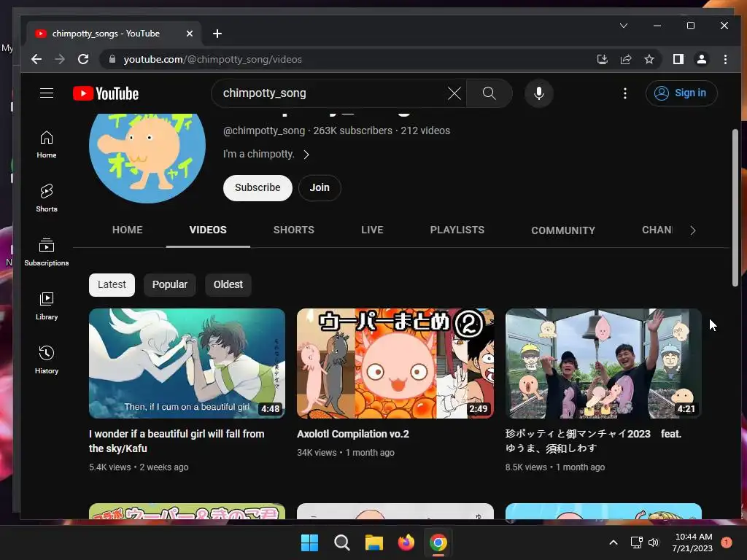Sort videos by Latest
This screenshot has height=560, width=747.
[x=112, y=285]
